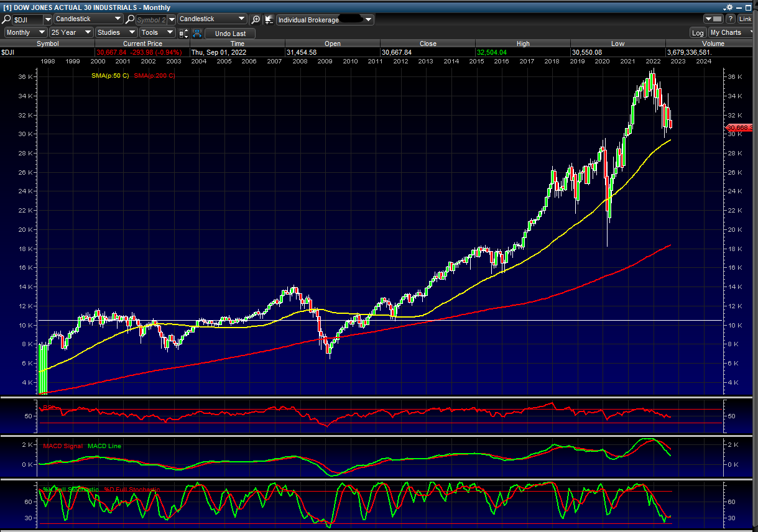Click the Undo Last button
The width and height of the screenshot is (758, 532).
point(230,34)
